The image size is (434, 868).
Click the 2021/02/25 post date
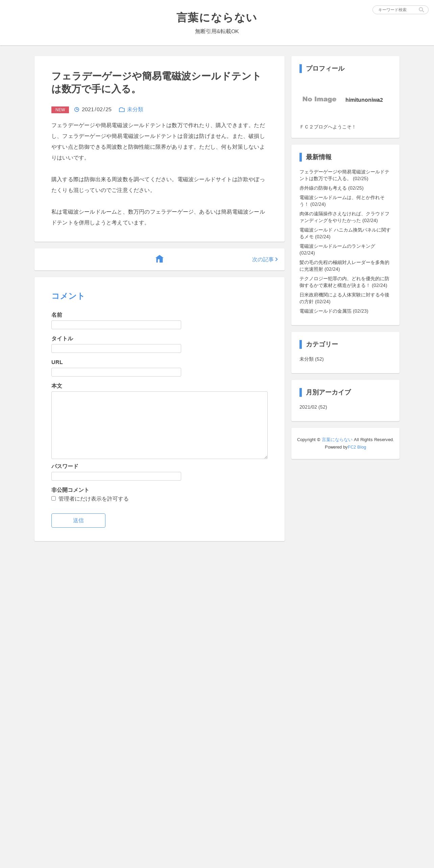97,110
